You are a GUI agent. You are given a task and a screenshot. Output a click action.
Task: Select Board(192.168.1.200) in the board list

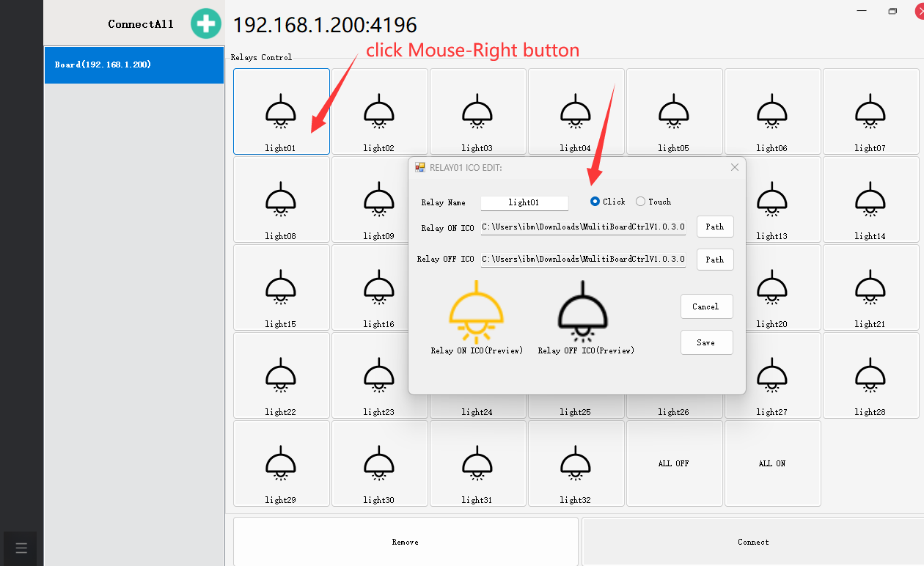(134, 65)
